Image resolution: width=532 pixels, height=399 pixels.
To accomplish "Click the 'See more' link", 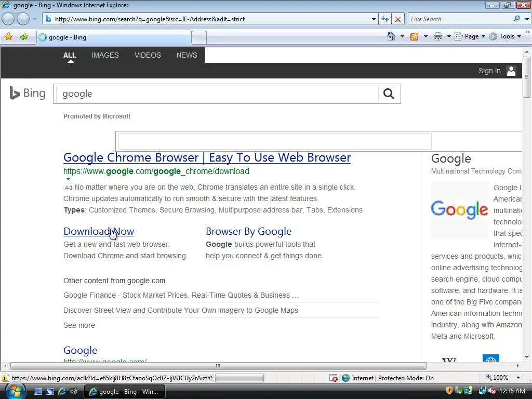I will pyautogui.click(x=79, y=325).
